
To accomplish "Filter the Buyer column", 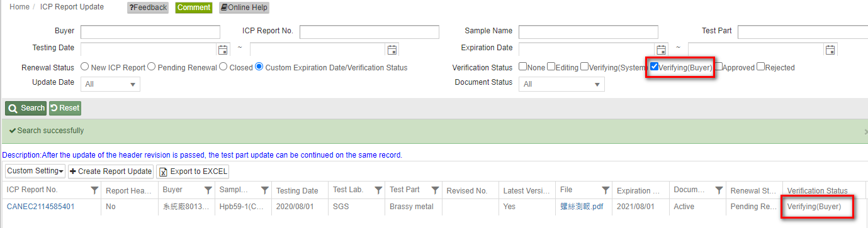I will [x=208, y=190].
